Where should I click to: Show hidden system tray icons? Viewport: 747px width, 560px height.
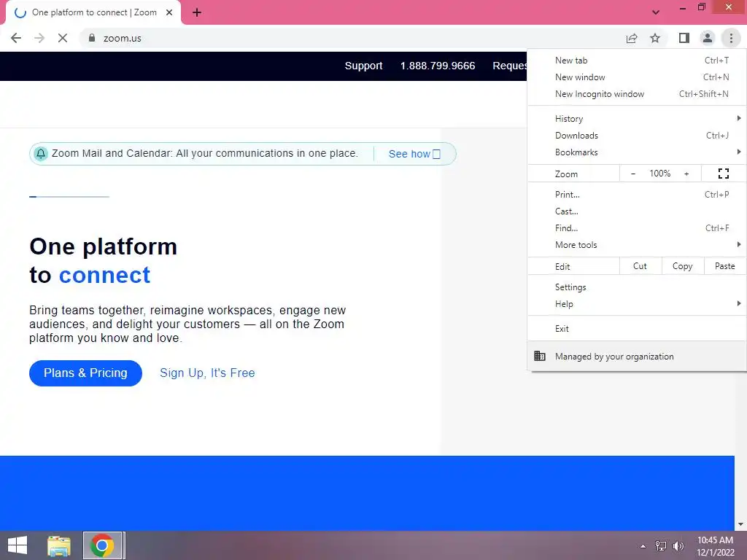643,546
